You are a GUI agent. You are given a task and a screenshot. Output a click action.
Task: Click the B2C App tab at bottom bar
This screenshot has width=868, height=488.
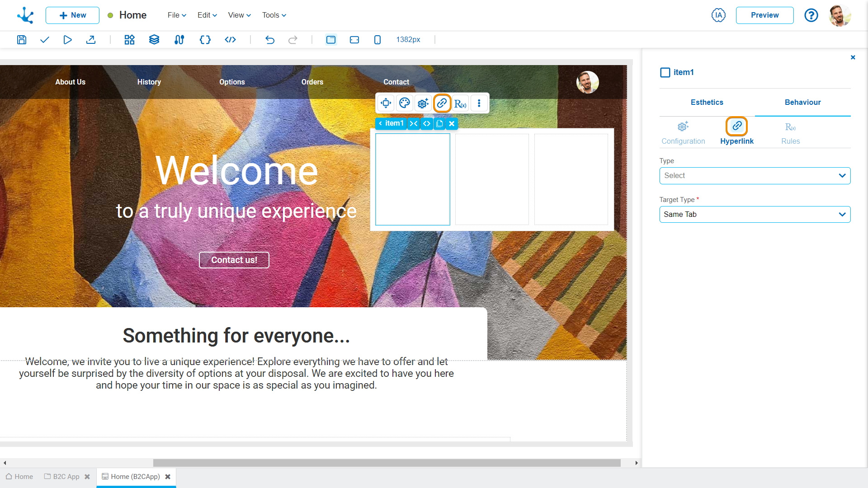(x=64, y=476)
